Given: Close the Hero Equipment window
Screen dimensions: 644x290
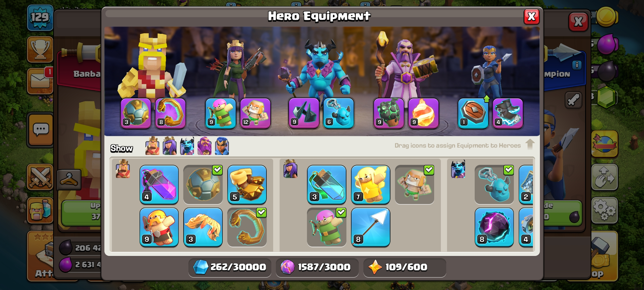Looking at the screenshot, I should (x=532, y=17).
